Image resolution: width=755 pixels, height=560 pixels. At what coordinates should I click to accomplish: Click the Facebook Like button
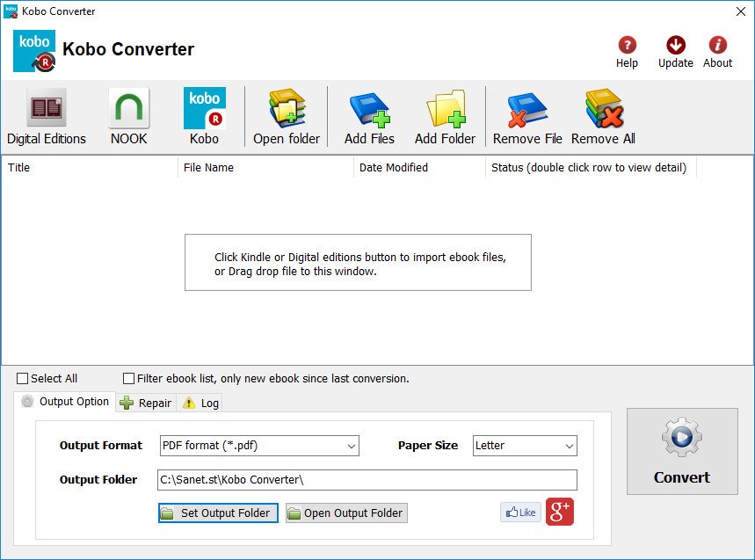coord(520,513)
